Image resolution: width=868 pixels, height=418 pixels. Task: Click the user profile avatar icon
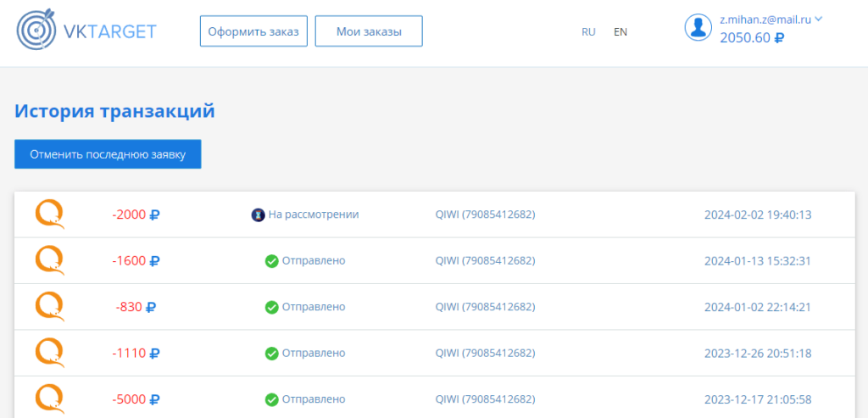698,28
